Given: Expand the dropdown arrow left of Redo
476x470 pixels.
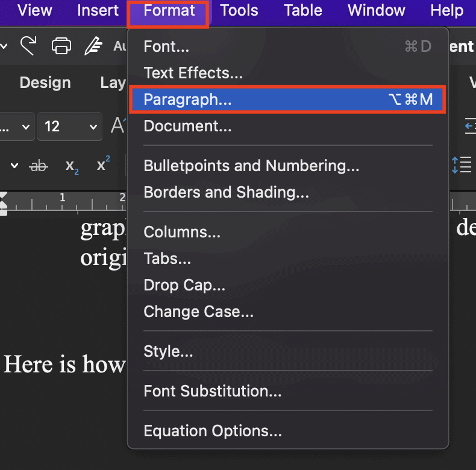Looking at the screenshot, I should point(4,46).
